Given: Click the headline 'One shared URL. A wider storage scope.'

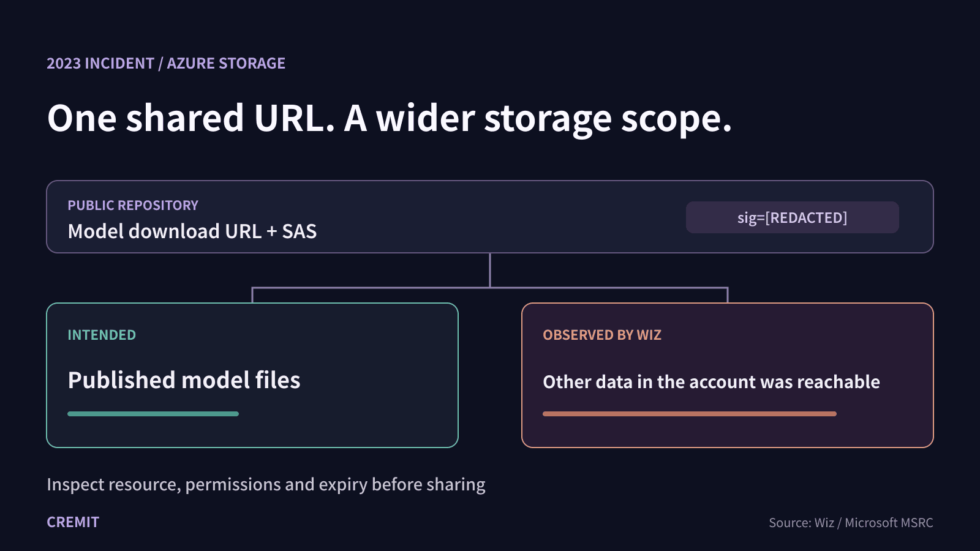Looking at the screenshot, I should pos(390,119).
